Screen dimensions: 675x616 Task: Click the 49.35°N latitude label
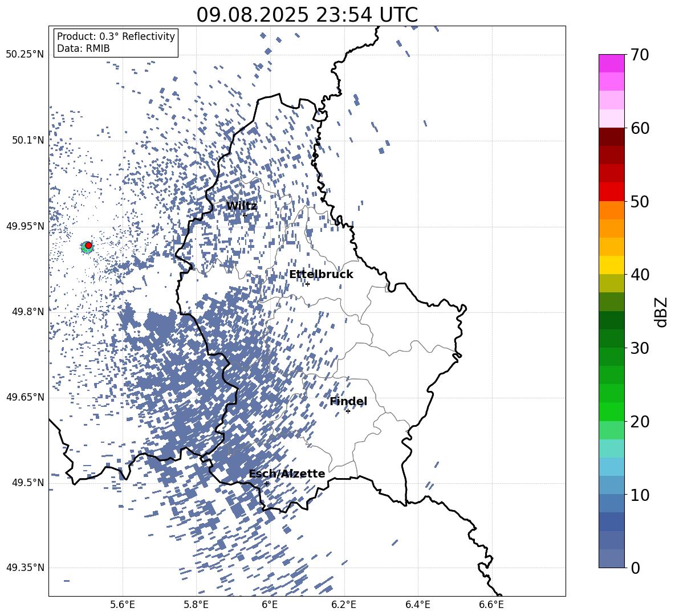[x=25, y=568]
